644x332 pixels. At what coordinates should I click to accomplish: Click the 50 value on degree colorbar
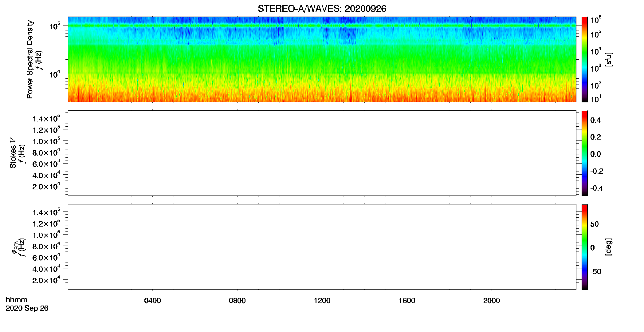(x=595, y=224)
